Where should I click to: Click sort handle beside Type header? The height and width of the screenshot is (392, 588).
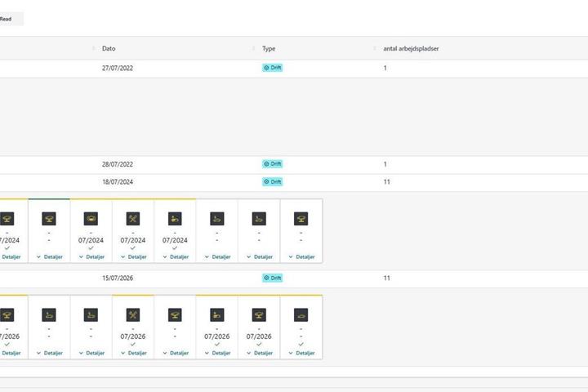[x=253, y=48]
